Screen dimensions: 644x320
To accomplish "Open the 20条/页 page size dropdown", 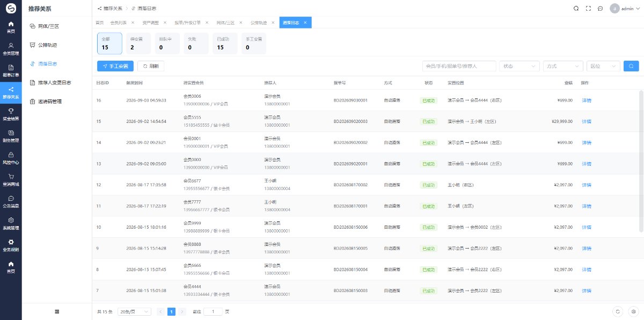I will point(134,311).
